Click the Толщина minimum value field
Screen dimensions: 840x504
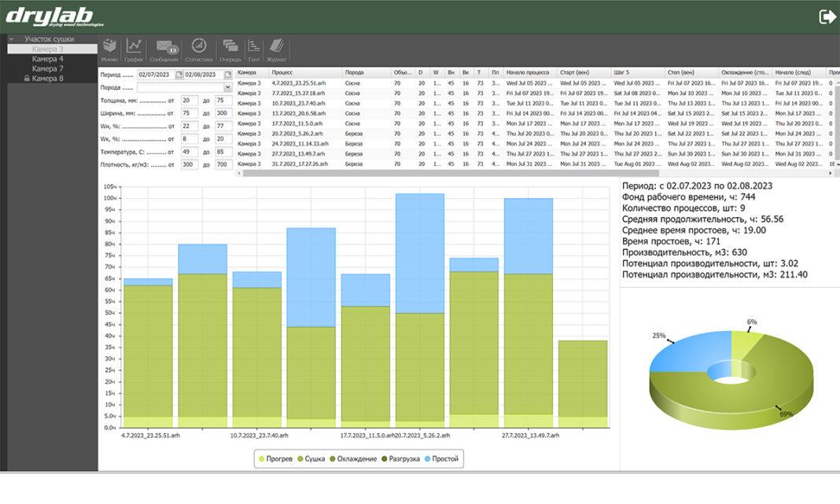tap(189, 101)
